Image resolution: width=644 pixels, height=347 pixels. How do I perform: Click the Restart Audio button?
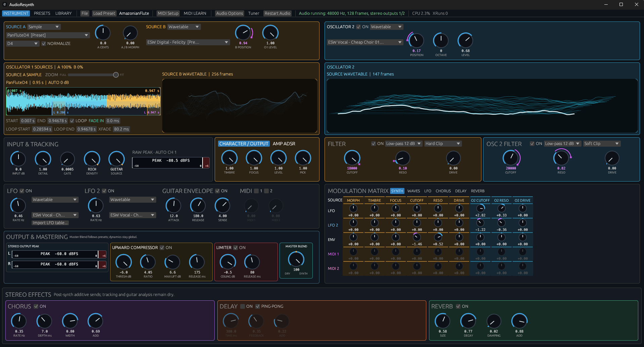(277, 13)
